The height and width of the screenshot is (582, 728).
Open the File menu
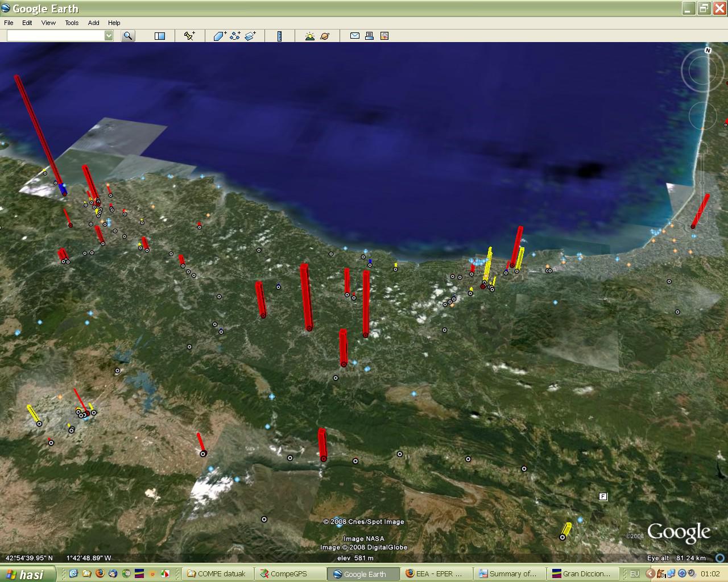[9, 23]
